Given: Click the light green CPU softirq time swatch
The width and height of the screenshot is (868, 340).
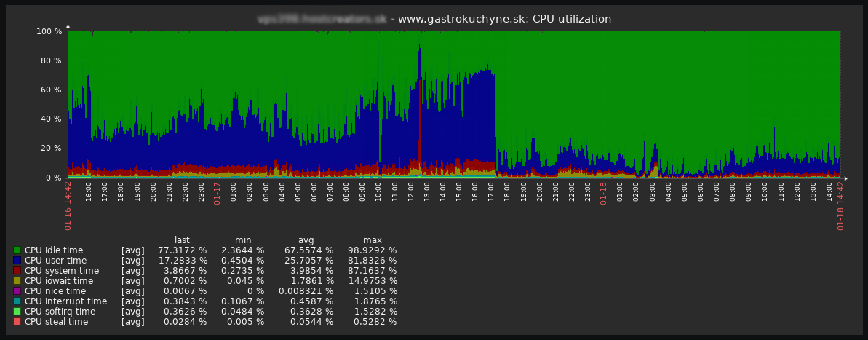Looking at the screenshot, I should coord(17,312).
